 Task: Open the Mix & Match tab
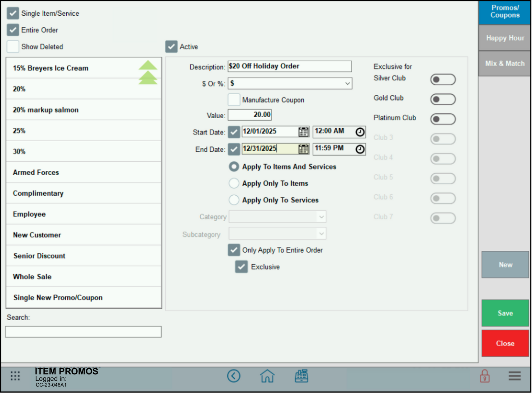click(505, 63)
